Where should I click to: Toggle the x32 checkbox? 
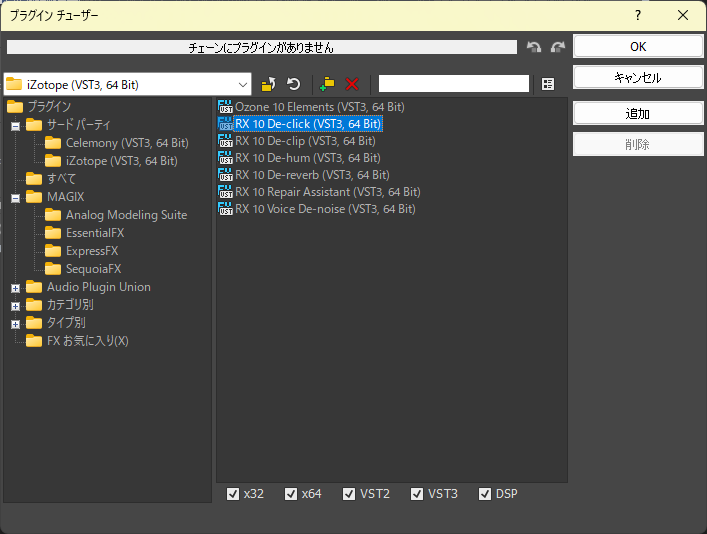pyautogui.click(x=233, y=494)
